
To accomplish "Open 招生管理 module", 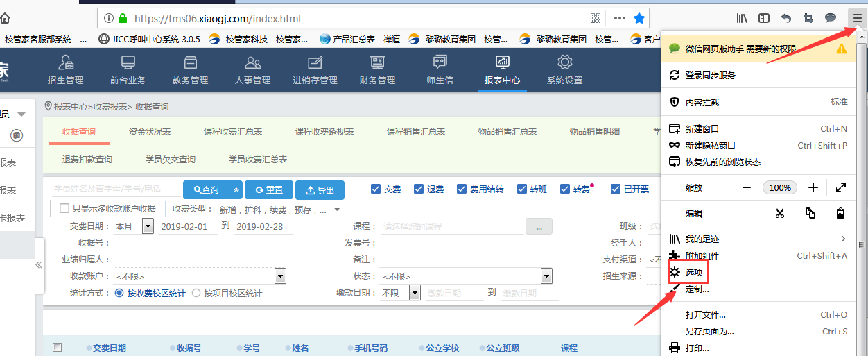I will [65, 70].
